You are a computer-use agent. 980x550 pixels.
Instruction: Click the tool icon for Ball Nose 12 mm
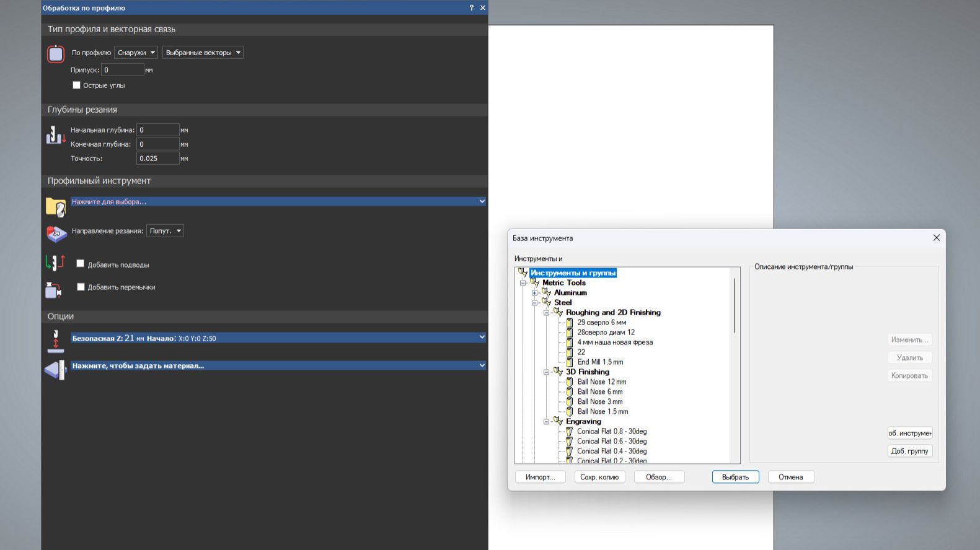click(570, 382)
